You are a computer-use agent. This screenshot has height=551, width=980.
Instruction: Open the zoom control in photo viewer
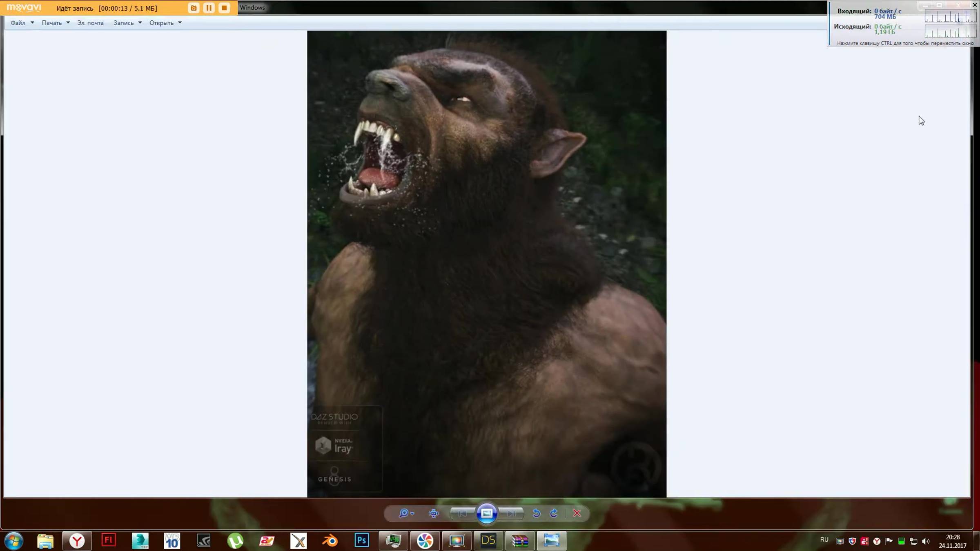[x=406, y=513]
